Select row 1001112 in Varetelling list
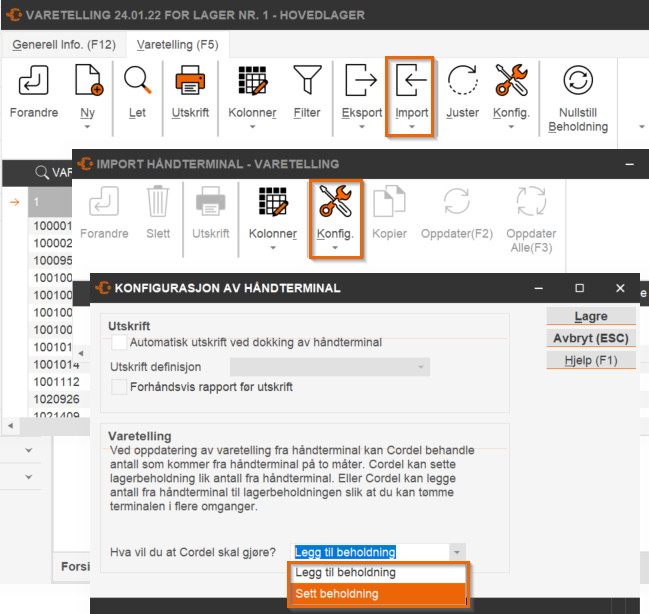This screenshot has width=649, height=614. [57, 382]
